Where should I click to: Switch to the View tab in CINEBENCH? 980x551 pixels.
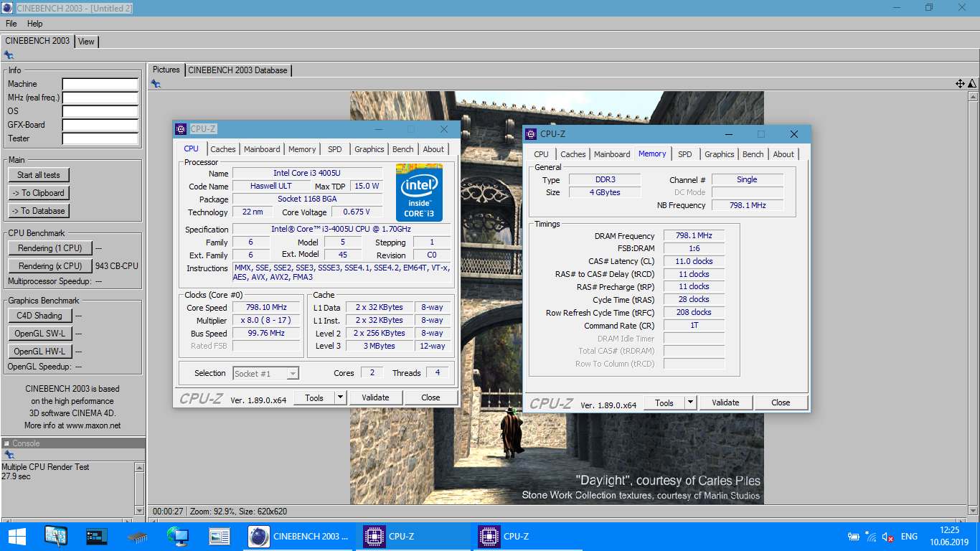click(x=86, y=42)
